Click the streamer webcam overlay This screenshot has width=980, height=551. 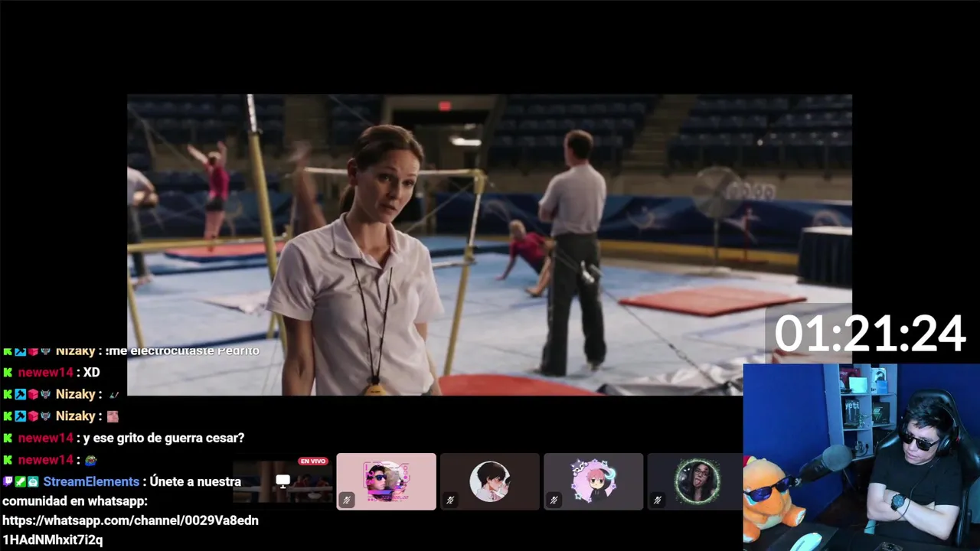pyautogui.click(x=861, y=457)
